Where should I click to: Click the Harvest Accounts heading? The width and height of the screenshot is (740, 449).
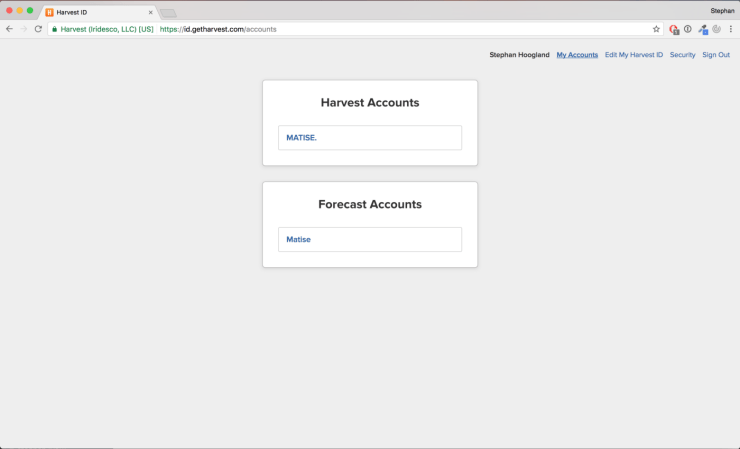[x=370, y=102]
